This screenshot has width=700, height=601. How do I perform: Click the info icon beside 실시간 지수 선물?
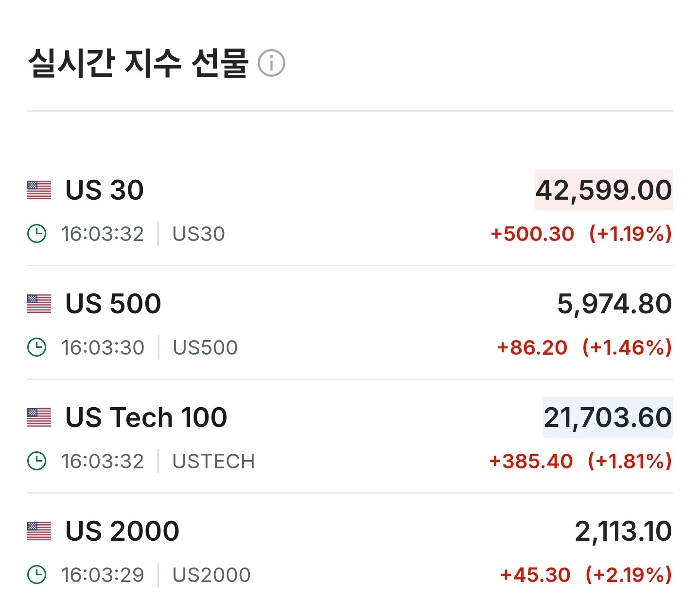pos(271,63)
